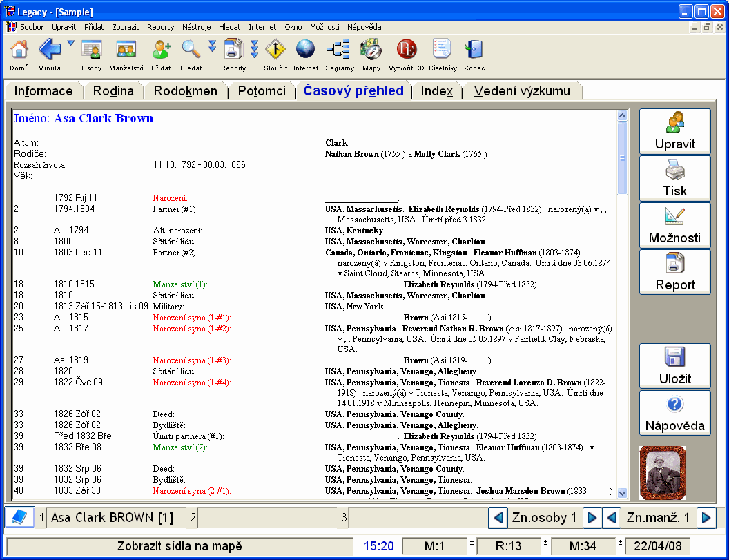Click next arrow after Zn.osoby 1
The width and height of the screenshot is (729, 560).
[592, 517]
